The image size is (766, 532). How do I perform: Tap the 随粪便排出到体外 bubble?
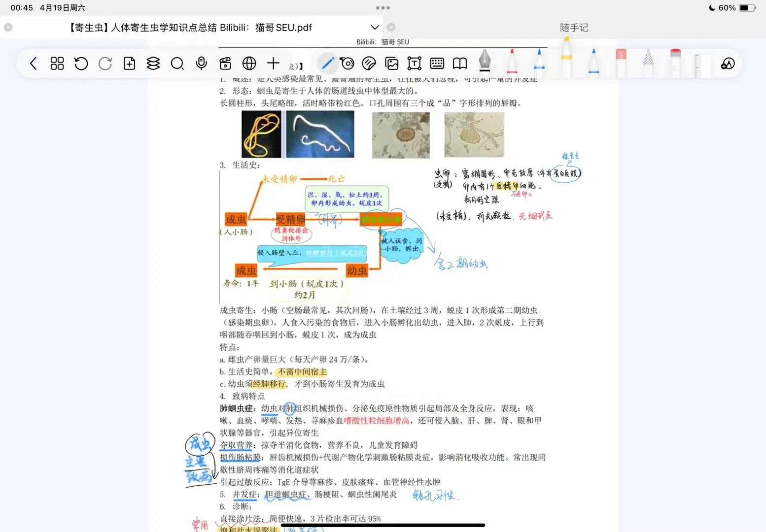[x=291, y=234]
